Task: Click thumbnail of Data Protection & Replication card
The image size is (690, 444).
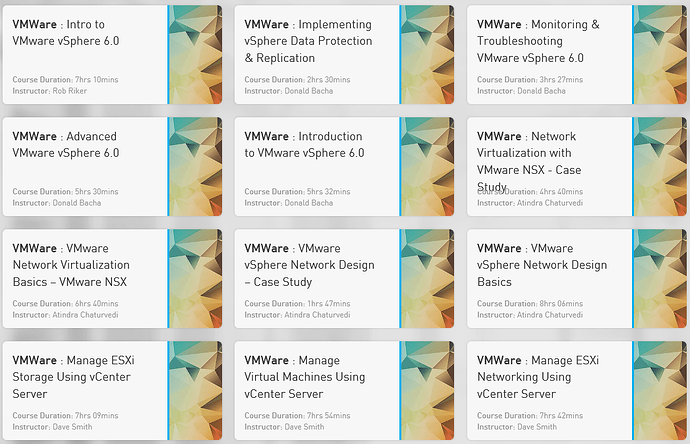Action: (x=427, y=55)
